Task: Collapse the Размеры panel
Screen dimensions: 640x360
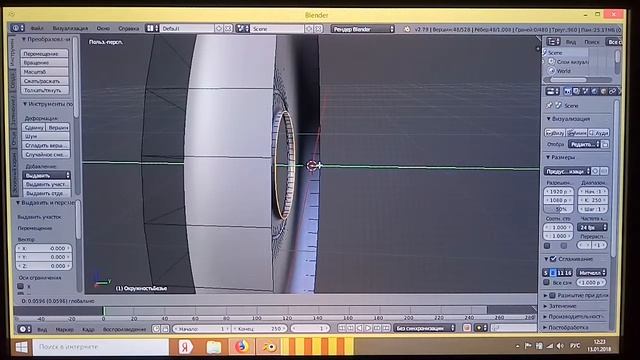Action: point(548,157)
